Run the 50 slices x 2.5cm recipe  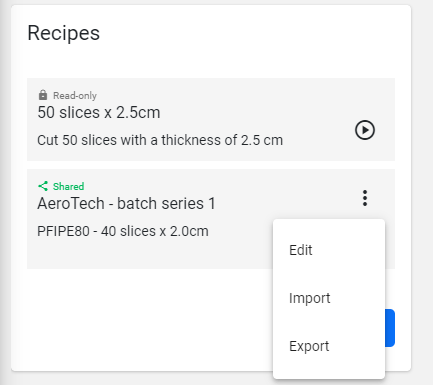[x=365, y=130]
